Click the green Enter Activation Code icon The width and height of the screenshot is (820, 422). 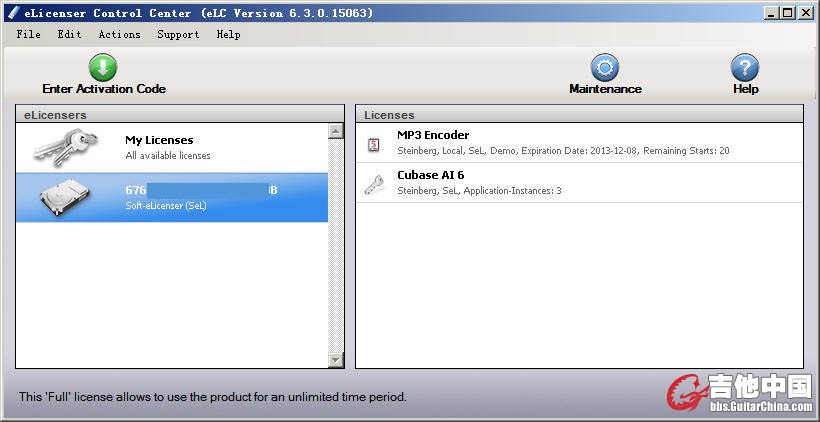103,67
